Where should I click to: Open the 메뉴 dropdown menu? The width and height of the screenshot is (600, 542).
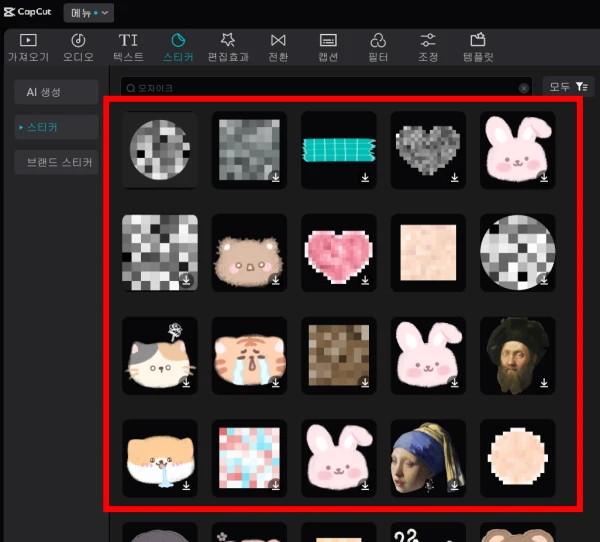point(89,13)
